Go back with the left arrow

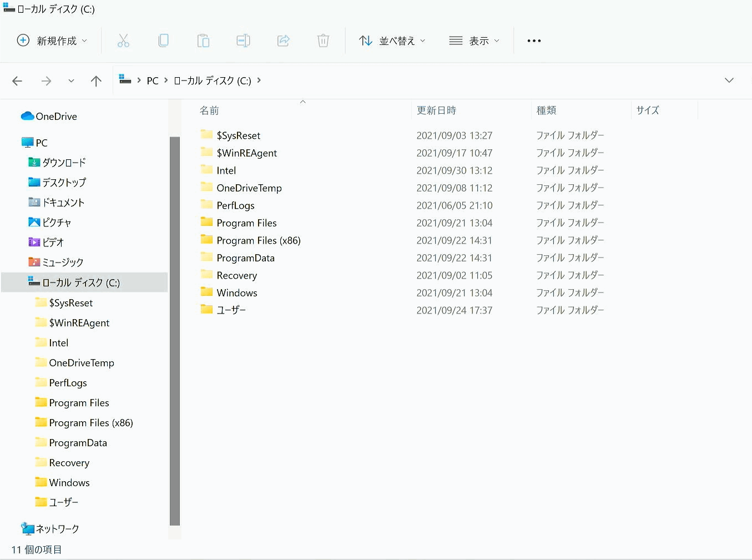pyautogui.click(x=17, y=81)
